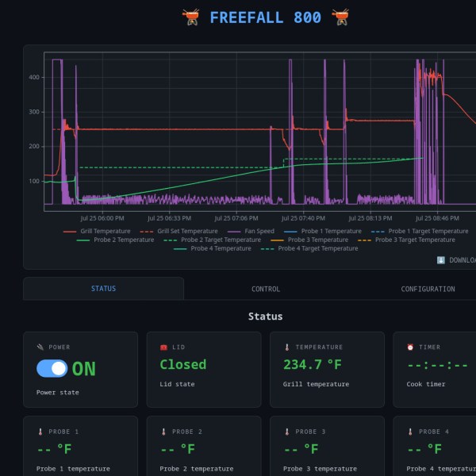Toggle Grill Set Temperature legend entry
The width and height of the screenshot is (476, 476).
tap(178, 232)
